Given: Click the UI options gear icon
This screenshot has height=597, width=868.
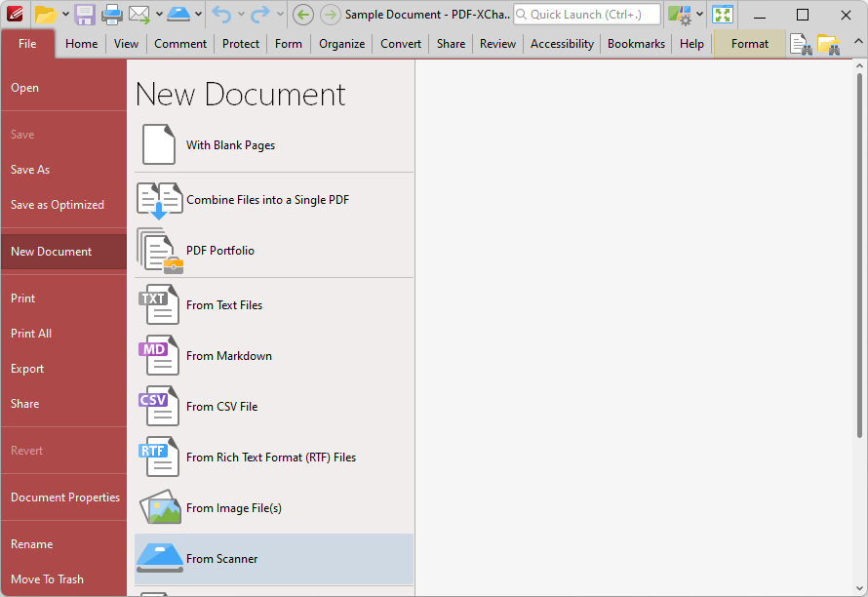Looking at the screenshot, I should tap(679, 15).
